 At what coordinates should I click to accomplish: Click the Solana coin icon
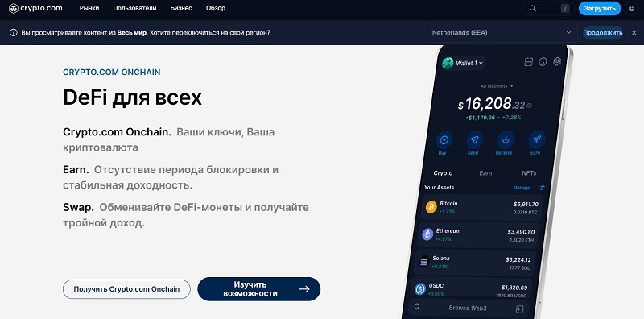(424, 262)
